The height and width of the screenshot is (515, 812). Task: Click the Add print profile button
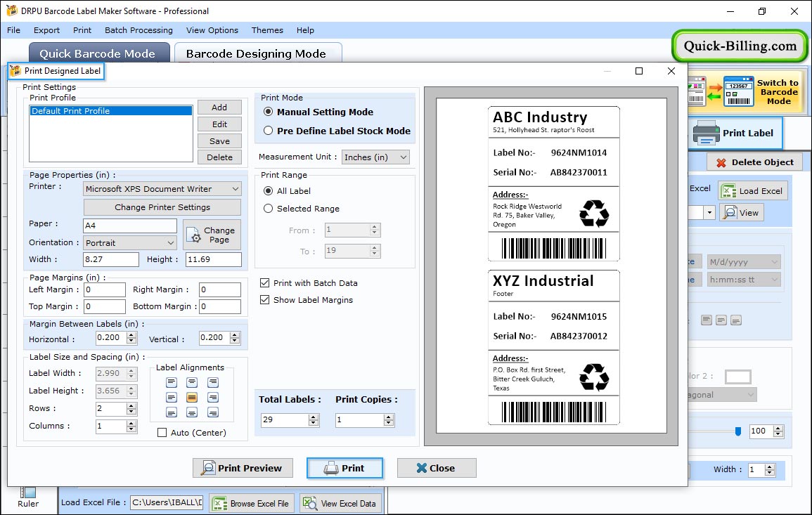click(219, 107)
